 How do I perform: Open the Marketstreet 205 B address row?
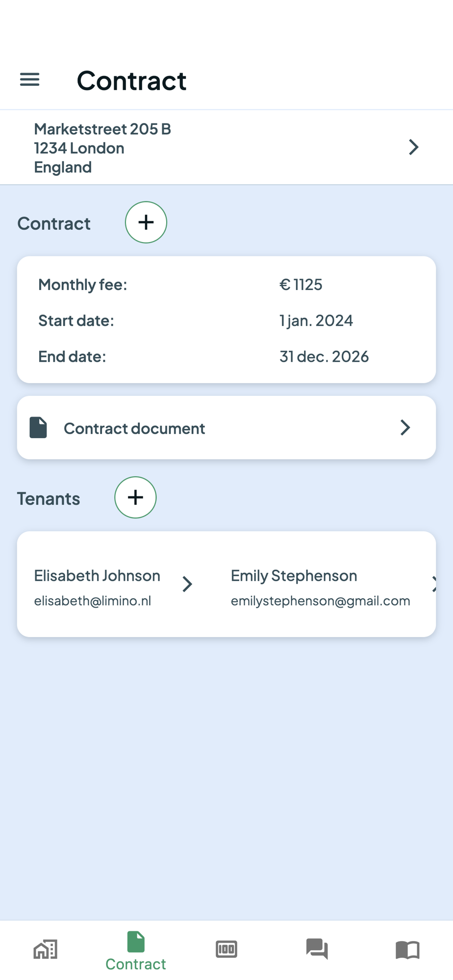pos(226,147)
